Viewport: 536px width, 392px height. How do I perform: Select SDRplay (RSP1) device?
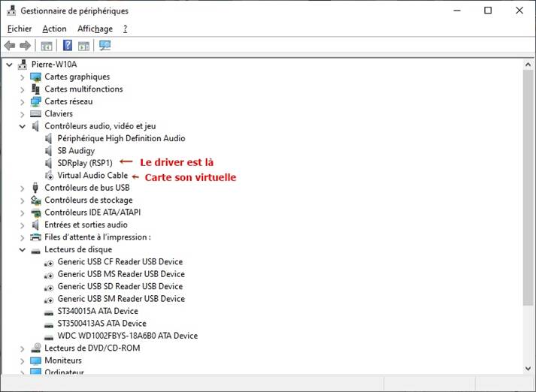[x=85, y=163]
